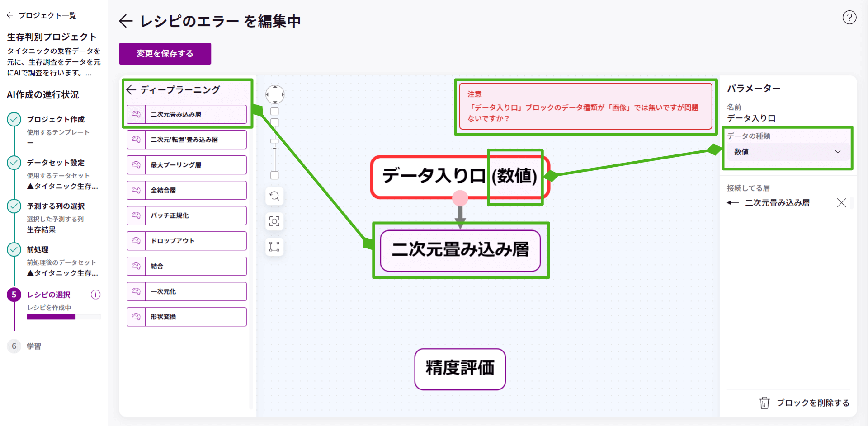Click brain icon beside 二次元'転置'畳み込み層

[136, 140]
